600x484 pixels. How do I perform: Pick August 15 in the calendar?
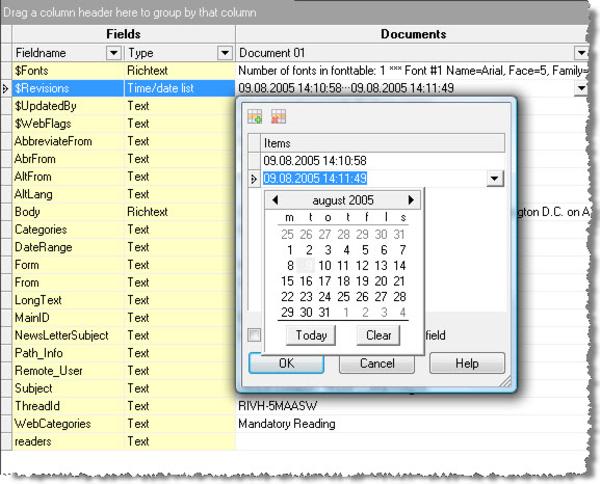click(x=287, y=281)
